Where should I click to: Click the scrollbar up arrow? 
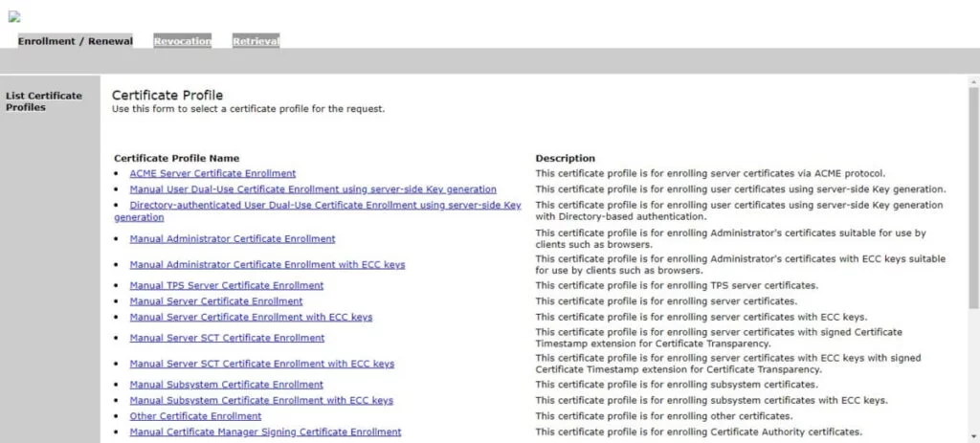coord(973,82)
